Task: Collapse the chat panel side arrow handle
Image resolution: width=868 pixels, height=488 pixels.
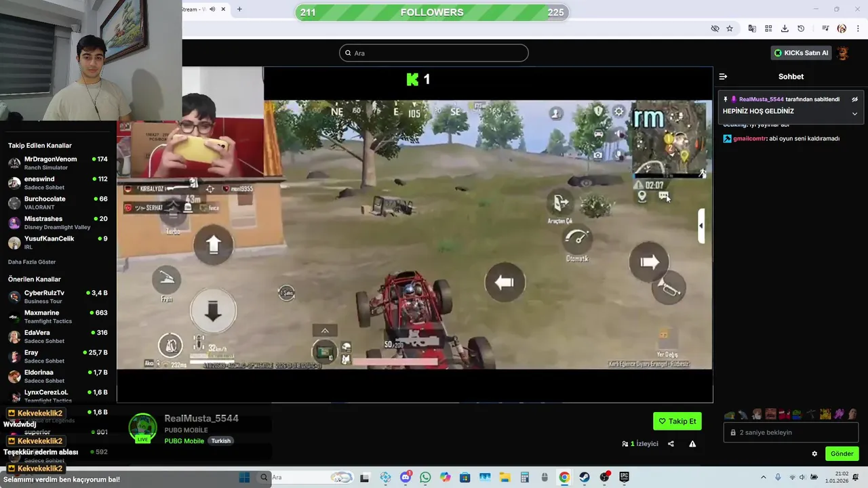Action: (701, 226)
